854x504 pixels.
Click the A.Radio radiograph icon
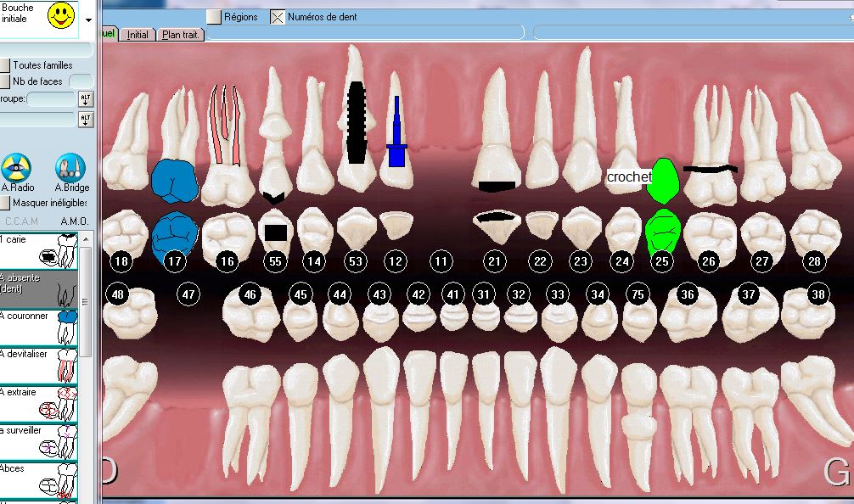click(x=16, y=167)
